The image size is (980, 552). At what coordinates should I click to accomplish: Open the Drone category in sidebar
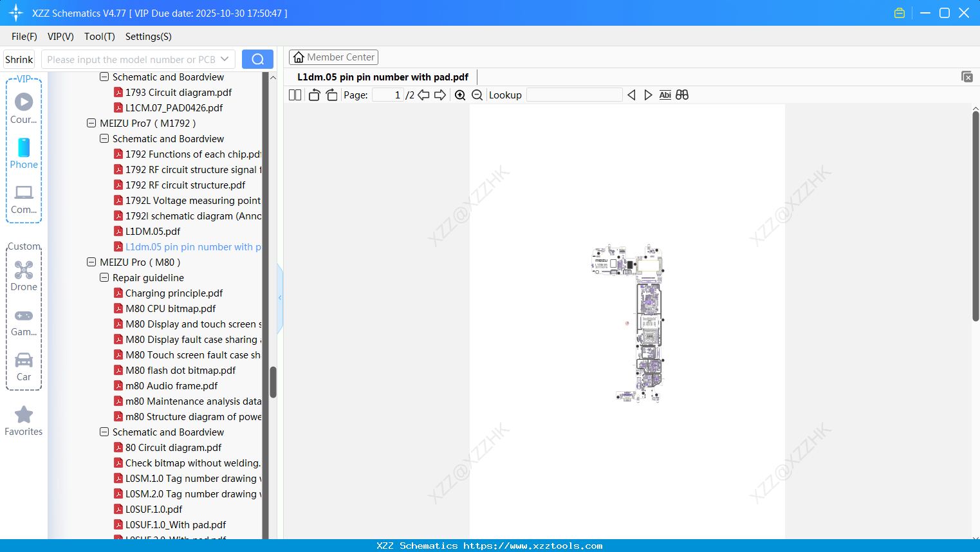24,275
